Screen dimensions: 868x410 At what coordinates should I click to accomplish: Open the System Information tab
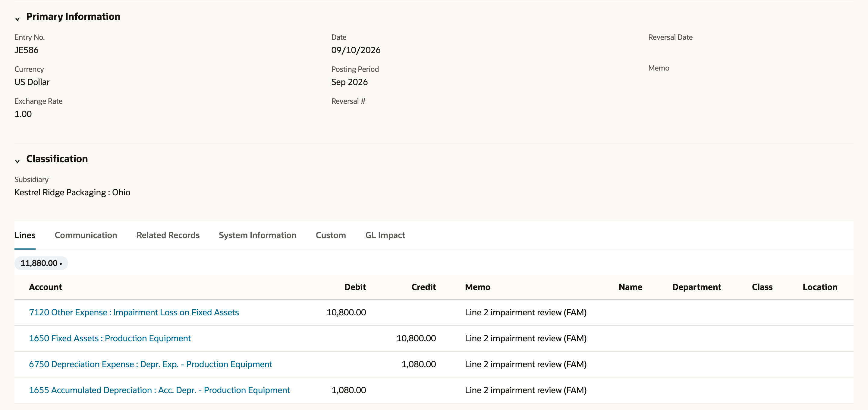[x=257, y=235]
